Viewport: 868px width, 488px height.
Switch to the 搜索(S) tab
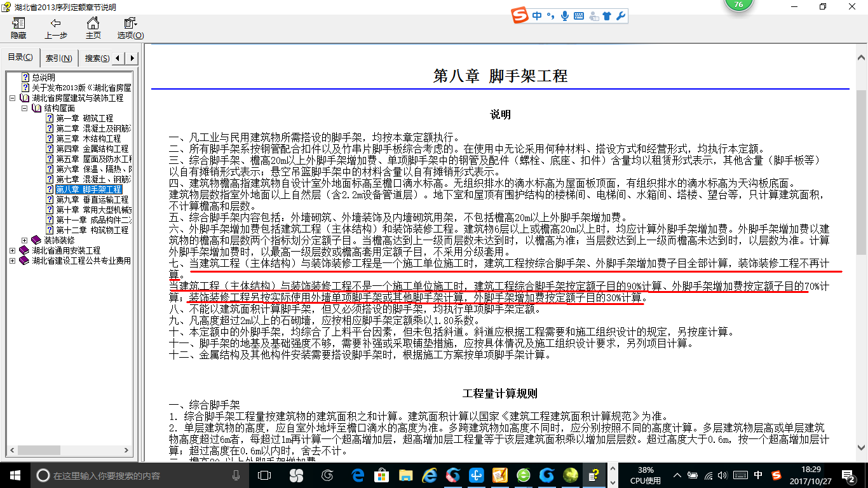[x=97, y=58]
